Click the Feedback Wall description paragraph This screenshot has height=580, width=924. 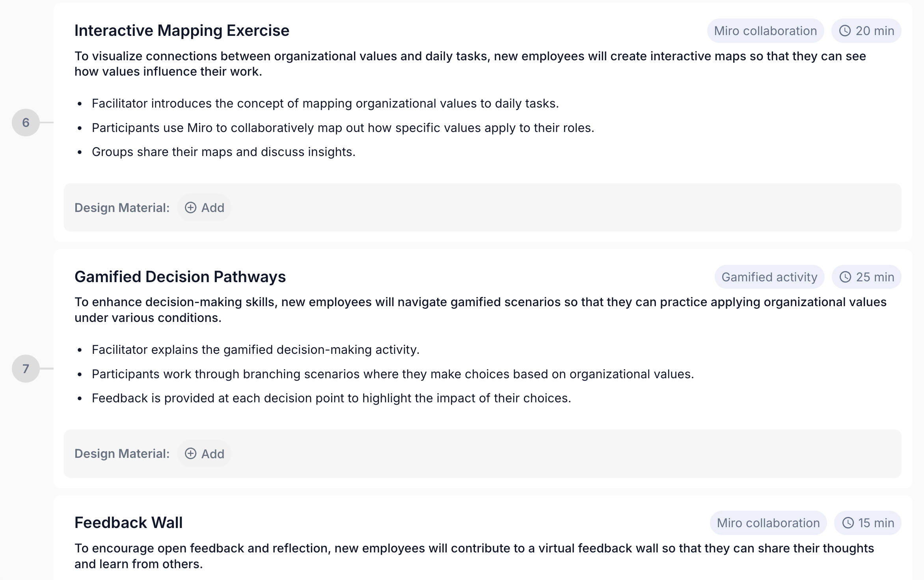tap(474, 556)
